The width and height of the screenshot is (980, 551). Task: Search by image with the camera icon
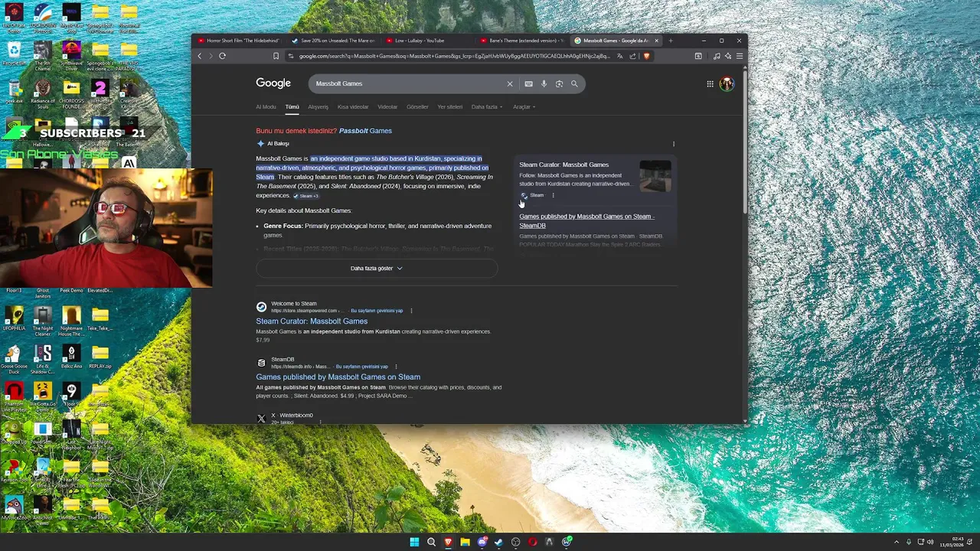click(x=559, y=83)
